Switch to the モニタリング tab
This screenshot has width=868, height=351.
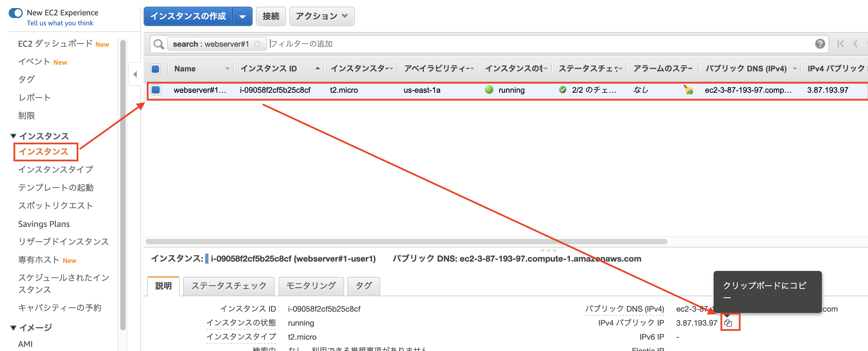(x=311, y=286)
